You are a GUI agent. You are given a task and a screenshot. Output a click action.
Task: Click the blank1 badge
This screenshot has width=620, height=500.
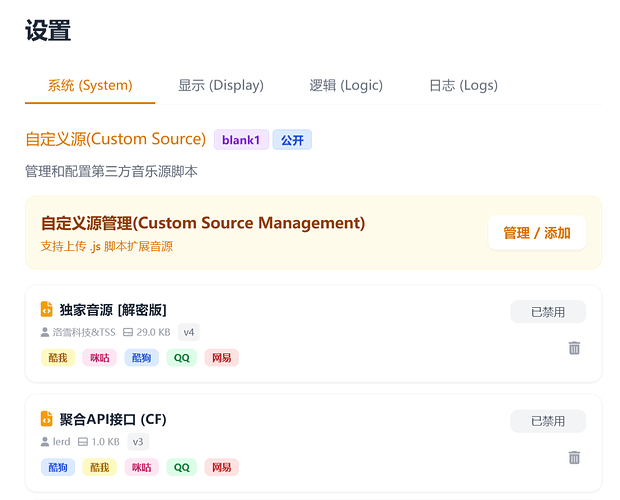[241, 140]
